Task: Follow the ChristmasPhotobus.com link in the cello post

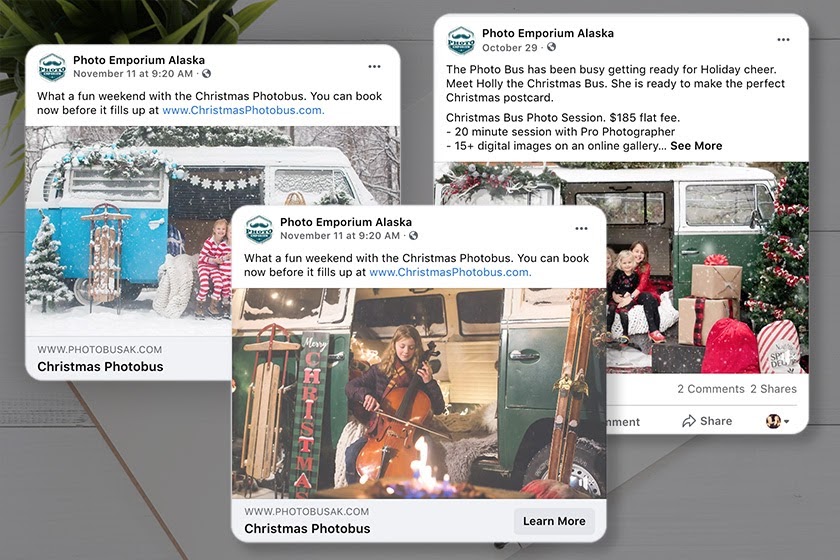Action: (x=450, y=272)
